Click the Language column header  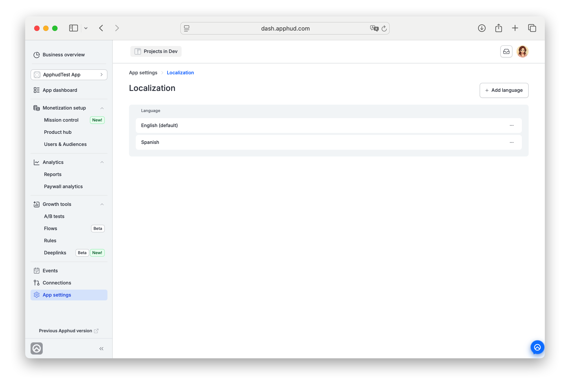pyautogui.click(x=151, y=111)
